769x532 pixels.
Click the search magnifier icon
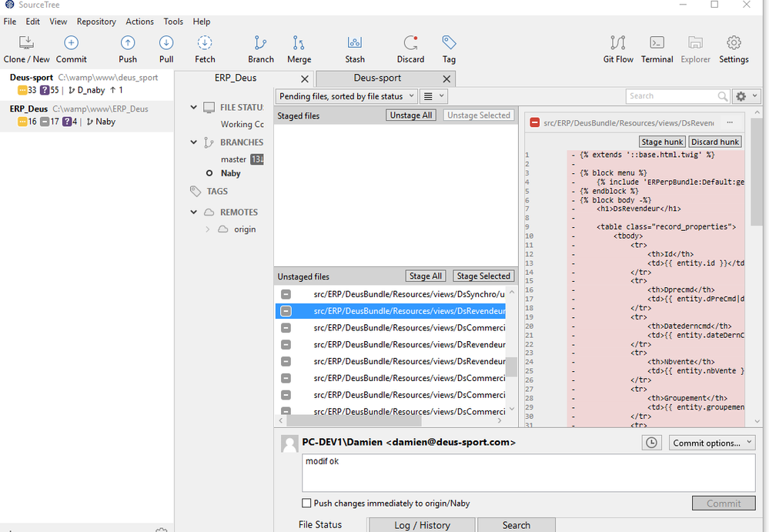(x=722, y=96)
